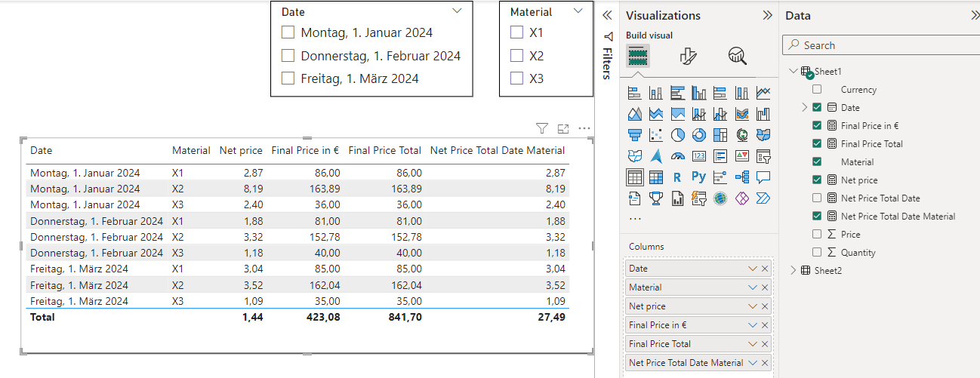
Task: Open dropdown for Final Price Total column well
Action: (753, 344)
